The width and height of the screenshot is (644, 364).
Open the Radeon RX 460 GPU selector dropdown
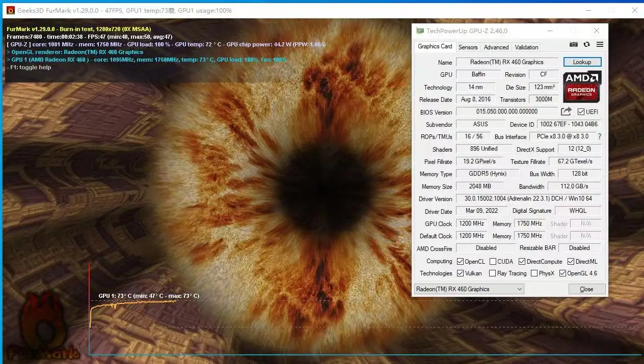coord(469,289)
